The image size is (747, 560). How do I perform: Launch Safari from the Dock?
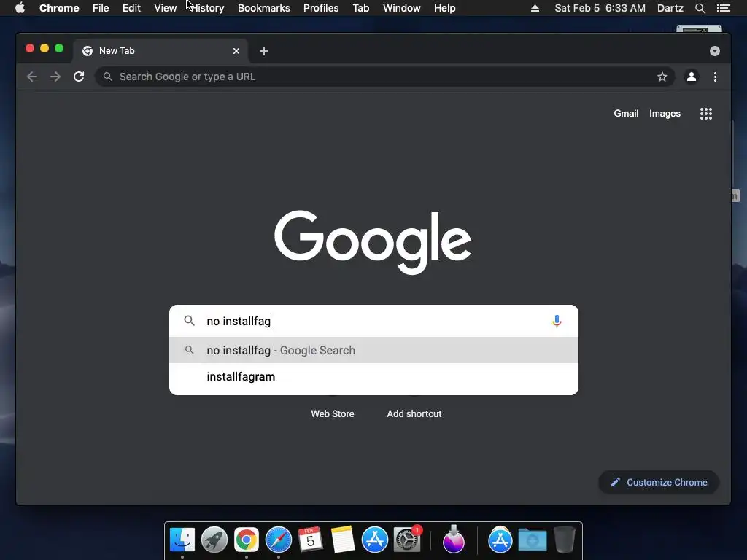pos(278,540)
